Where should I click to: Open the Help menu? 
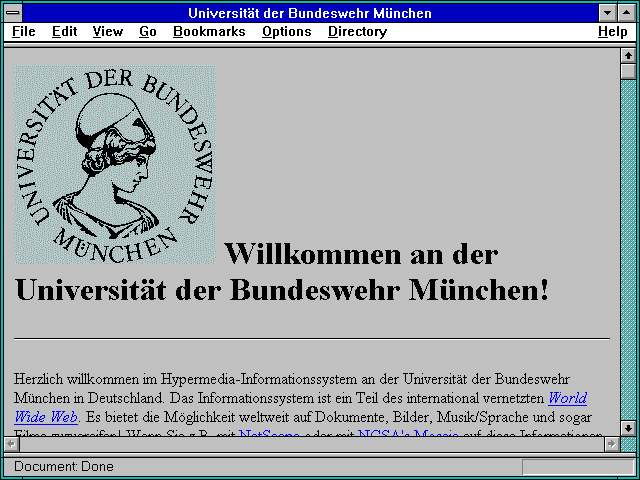613,31
